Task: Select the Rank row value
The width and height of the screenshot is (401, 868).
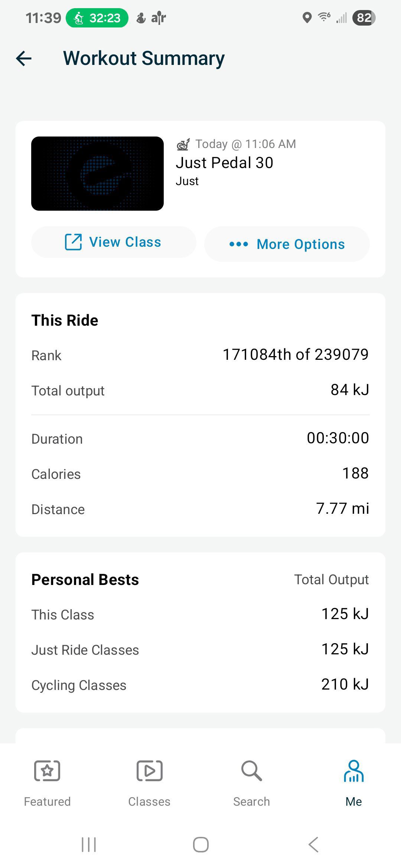Action: pos(296,354)
